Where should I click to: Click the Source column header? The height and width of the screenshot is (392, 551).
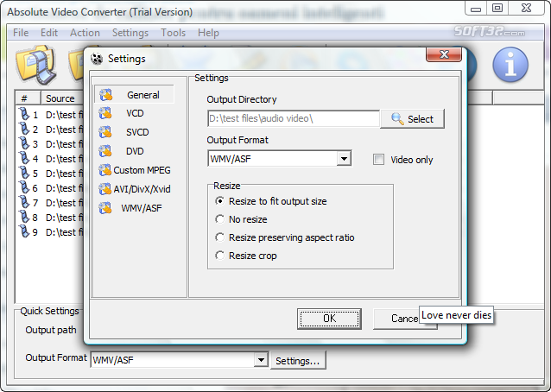click(x=62, y=98)
